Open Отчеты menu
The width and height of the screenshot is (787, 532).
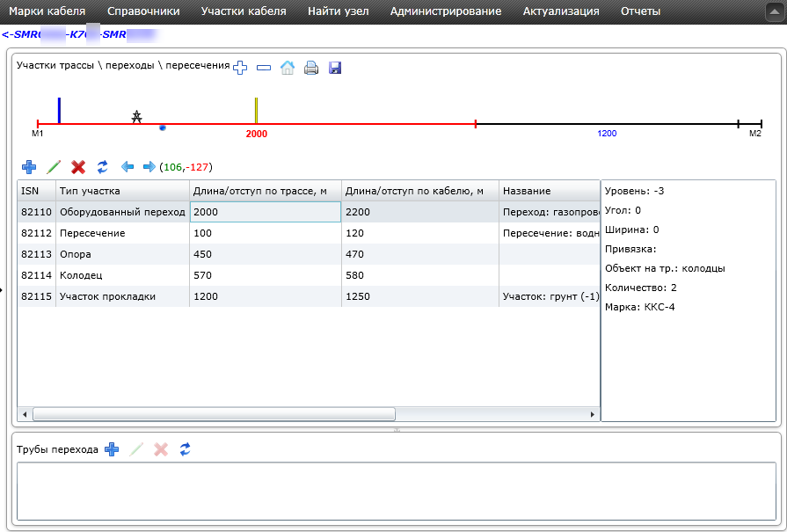640,11
